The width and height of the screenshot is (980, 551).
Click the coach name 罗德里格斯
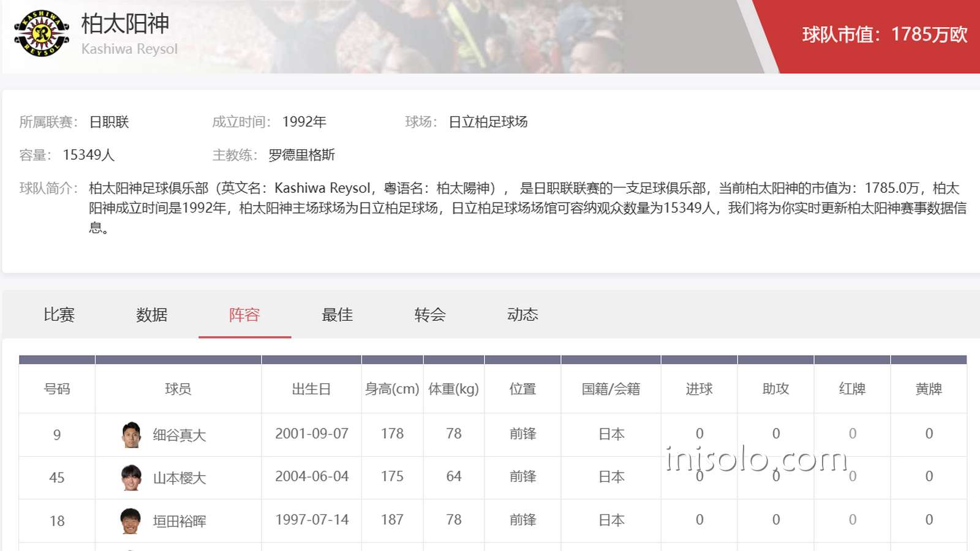click(x=302, y=155)
